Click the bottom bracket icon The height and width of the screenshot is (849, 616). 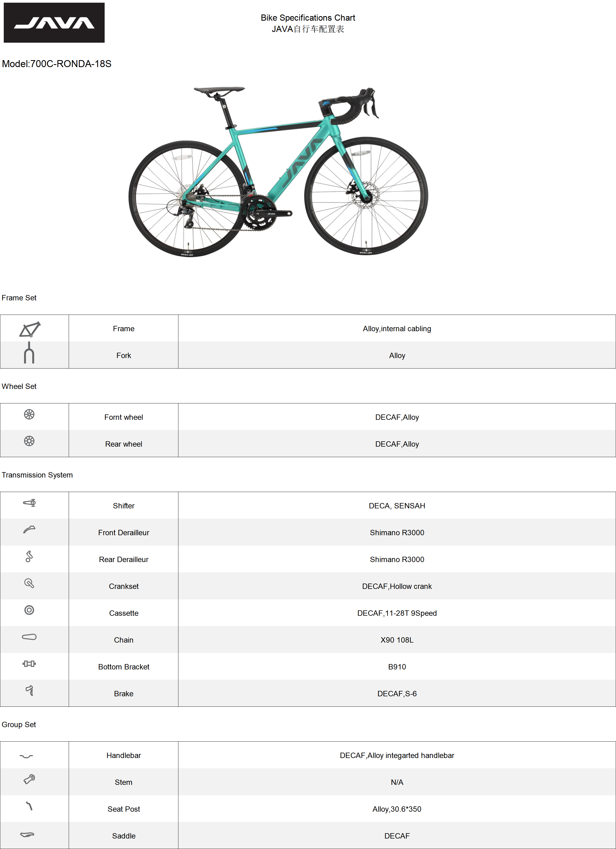29,664
